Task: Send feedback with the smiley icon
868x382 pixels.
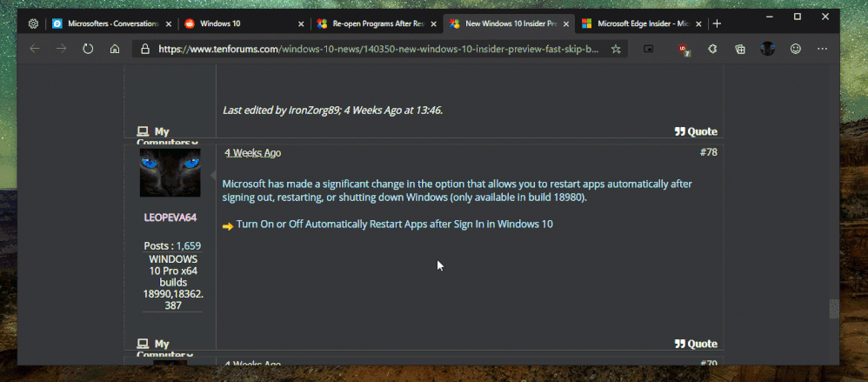Action: (796, 49)
